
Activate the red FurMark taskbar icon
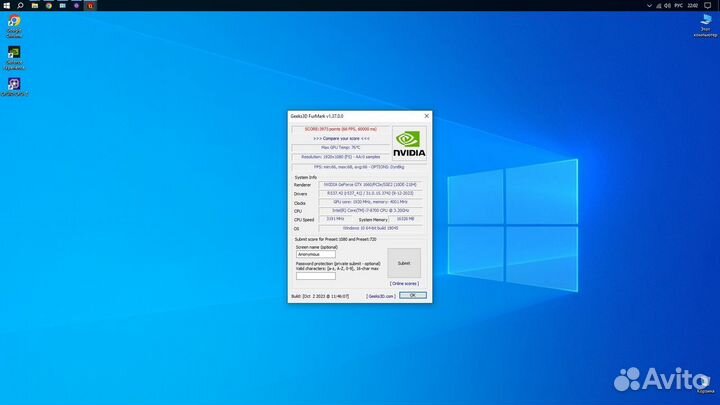click(90, 6)
